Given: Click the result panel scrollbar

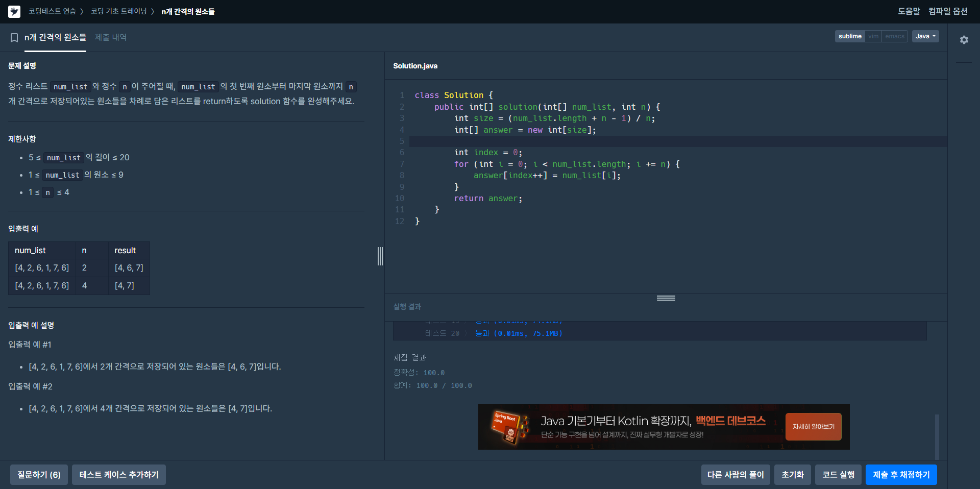Looking at the screenshot, I should 937,436.
